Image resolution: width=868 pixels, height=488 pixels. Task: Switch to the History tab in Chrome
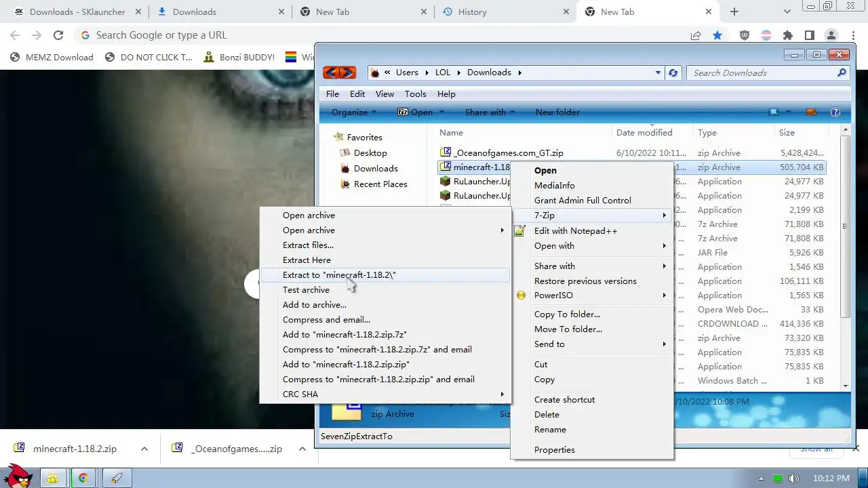(x=505, y=12)
